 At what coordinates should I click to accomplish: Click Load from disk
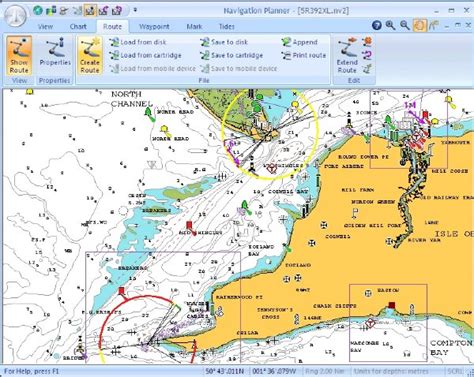click(x=138, y=42)
